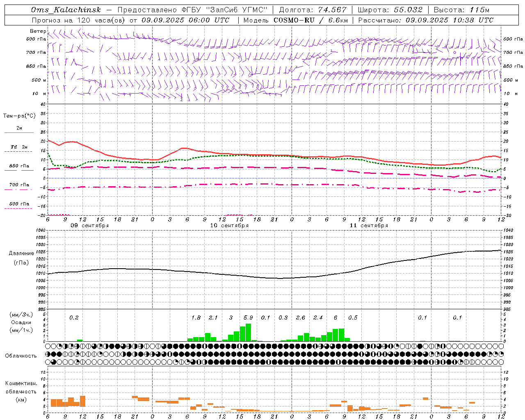Click the "2.6" precipitation amount
This screenshot has width=525, height=420.
pyautogui.click(x=301, y=317)
